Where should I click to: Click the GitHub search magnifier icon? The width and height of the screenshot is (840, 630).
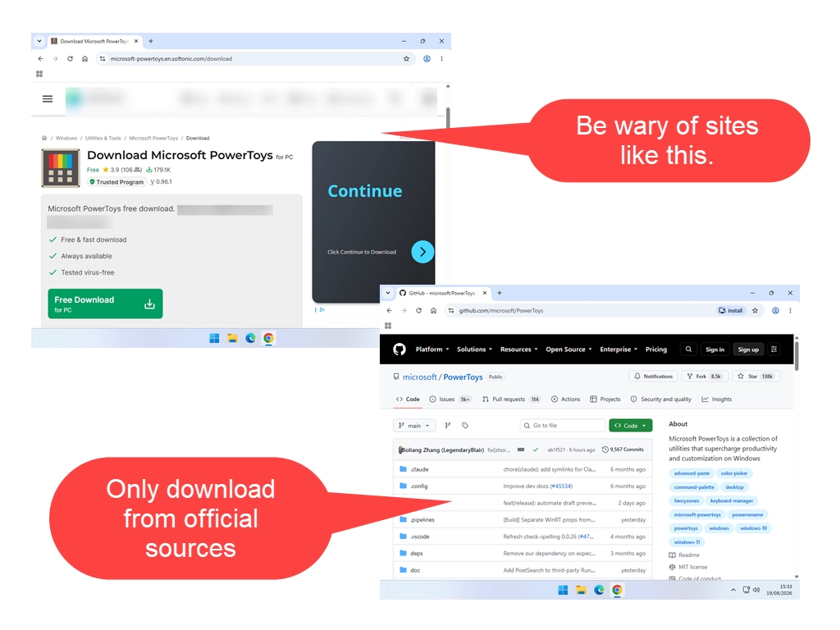click(x=688, y=349)
